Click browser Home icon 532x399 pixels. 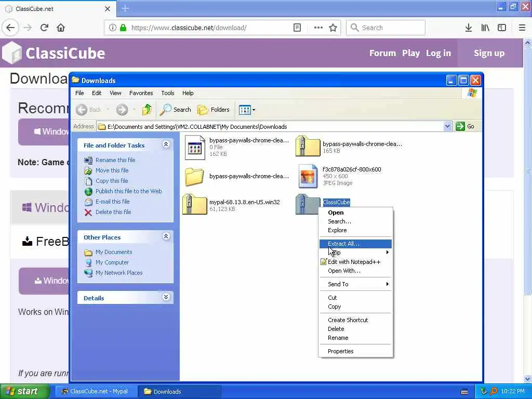[61, 28]
